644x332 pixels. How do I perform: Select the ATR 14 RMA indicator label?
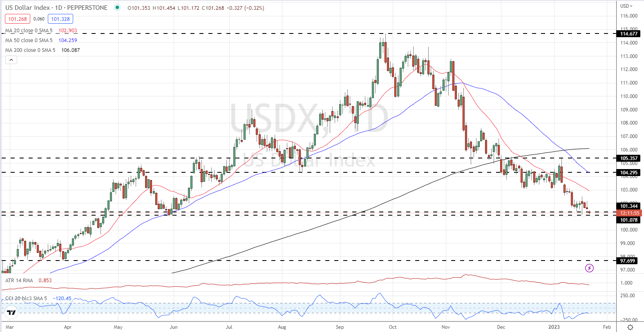pos(19,281)
